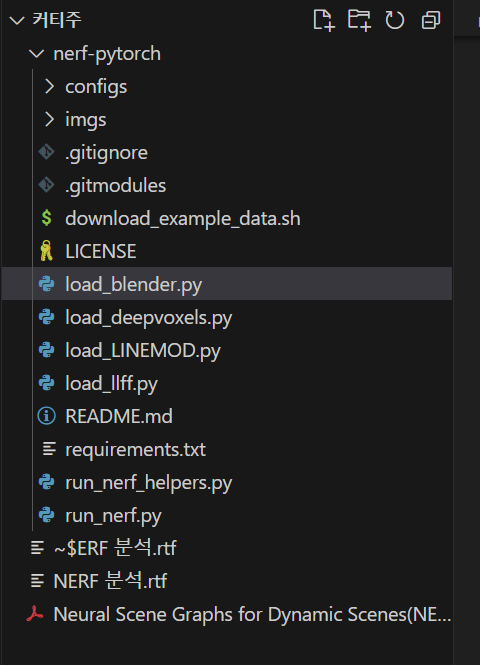Click the git icon beside .gitignore
Screen dimensions: 480x665
pyautogui.click(x=46, y=152)
